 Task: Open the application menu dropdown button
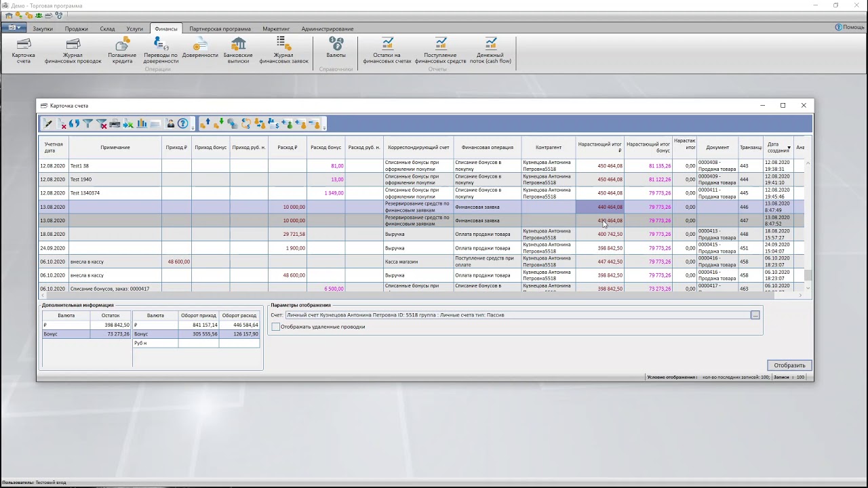pos(13,28)
